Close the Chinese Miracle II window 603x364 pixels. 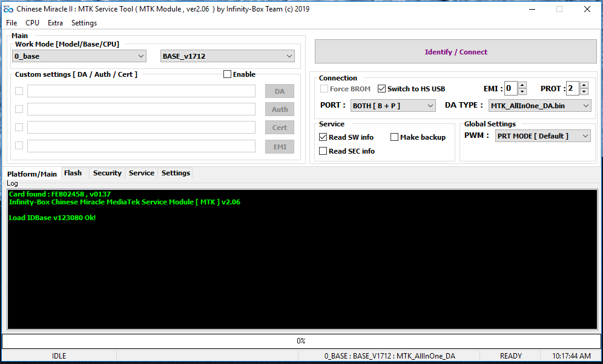pos(587,9)
